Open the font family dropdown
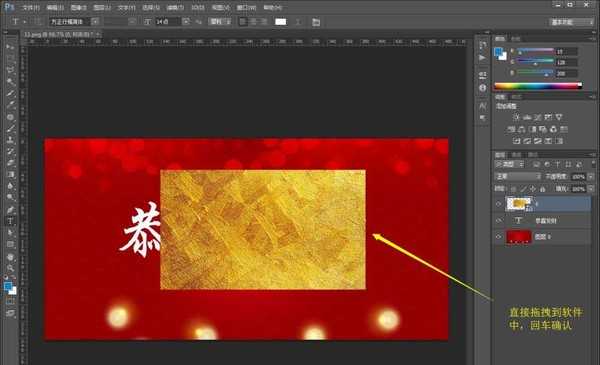Viewport: 600px width, 365px height. pos(74,22)
